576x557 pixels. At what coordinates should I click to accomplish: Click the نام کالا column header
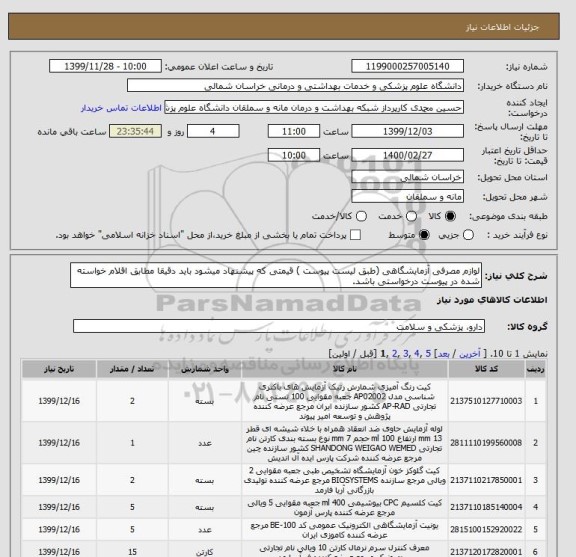pos(345,369)
